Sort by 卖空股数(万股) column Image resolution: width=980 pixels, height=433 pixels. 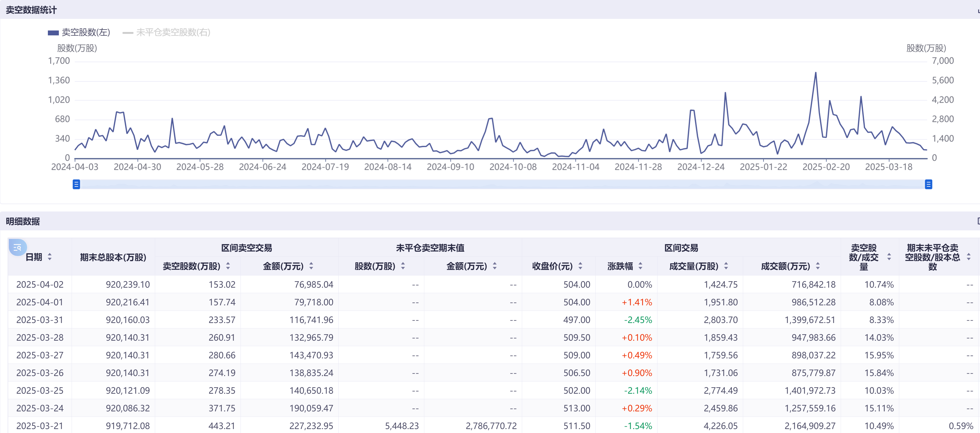click(x=228, y=266)
